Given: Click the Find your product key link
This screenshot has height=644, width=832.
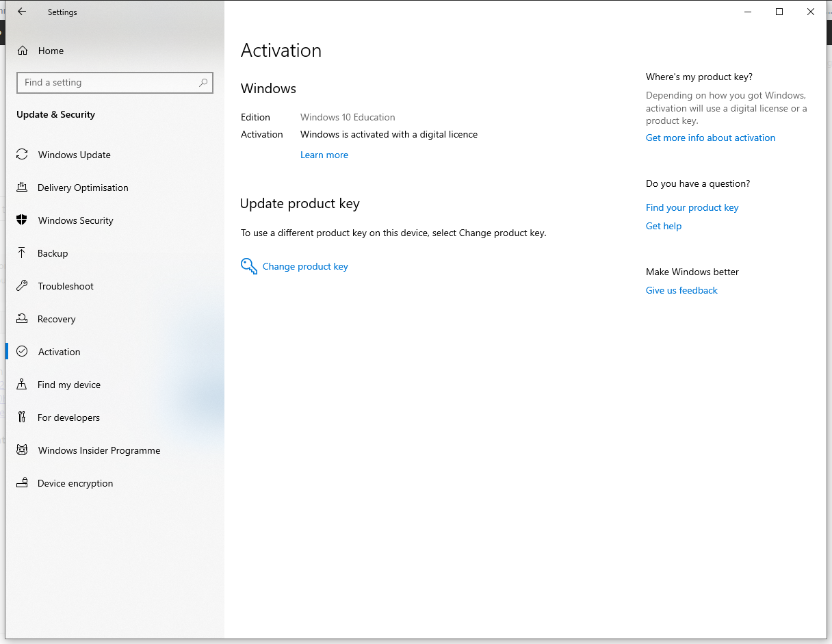Looking at the screenshot, I should (x=692, y=207).
